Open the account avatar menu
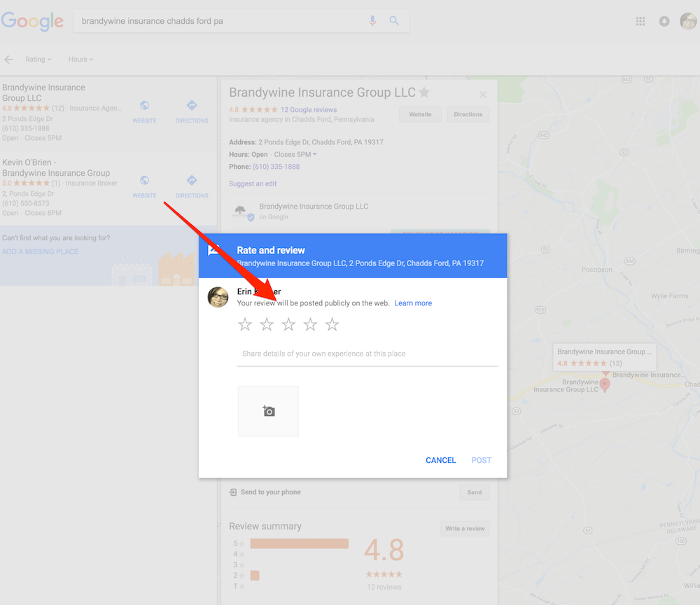 688,21
